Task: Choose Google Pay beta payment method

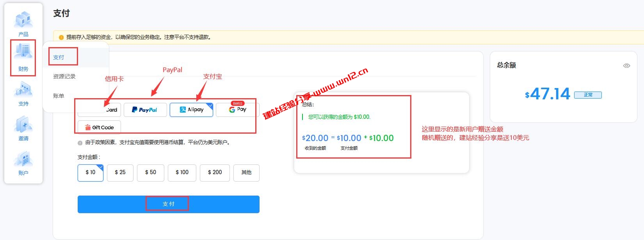Action: pos(237,110)
